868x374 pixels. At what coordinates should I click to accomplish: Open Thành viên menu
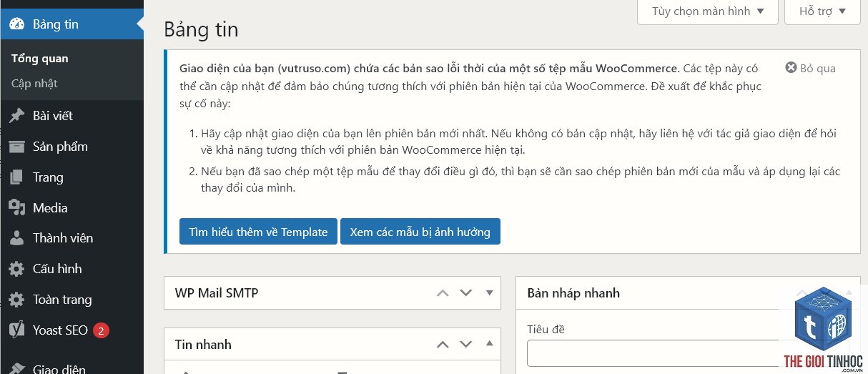[71, 238]
